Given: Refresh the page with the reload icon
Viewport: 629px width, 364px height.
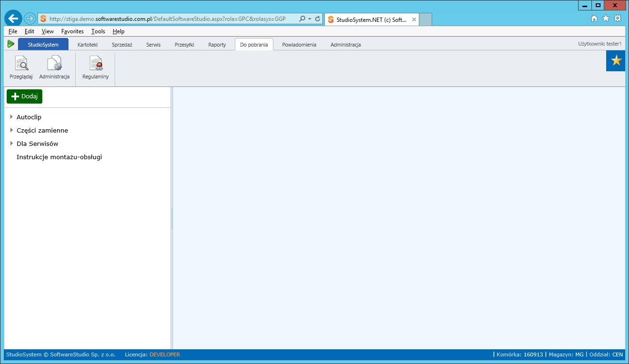Looking at the screenshot, I should click(x=318, y=19).
